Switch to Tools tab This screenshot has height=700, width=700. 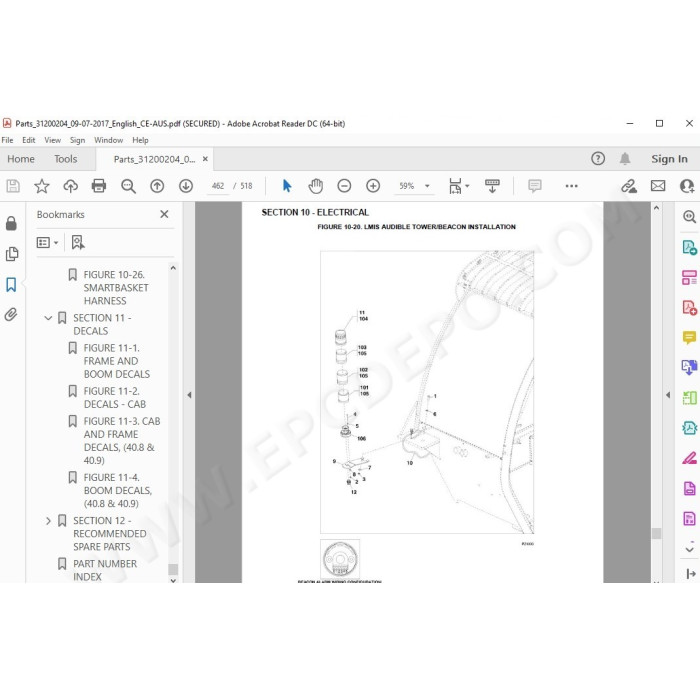coord(66,159)
